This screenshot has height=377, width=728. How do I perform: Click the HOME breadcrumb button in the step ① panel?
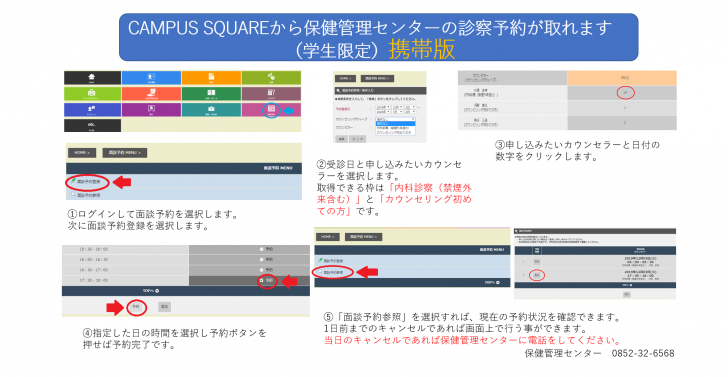pyautogui.click(x=82, y=153)
